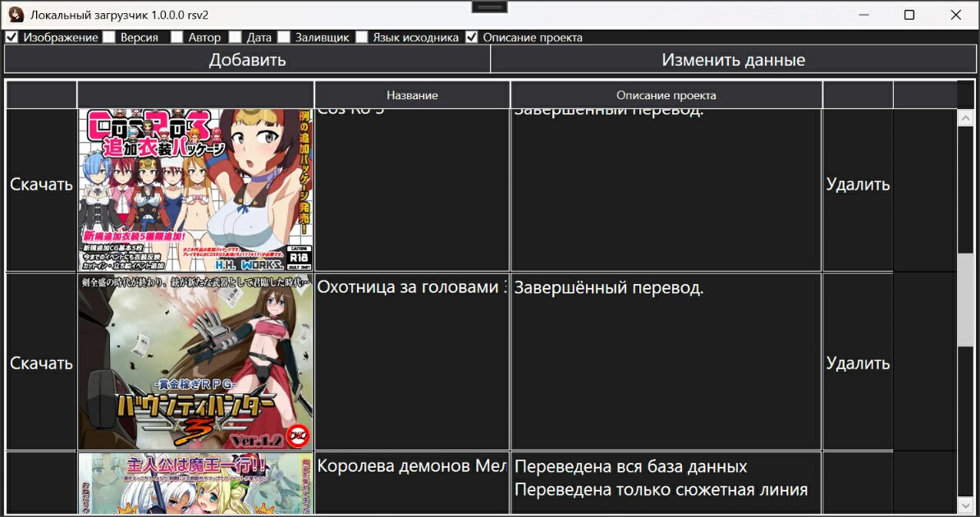Uncheck the Описание проекта checkbox
Image resolution: width=980 pixels, height=517 pixels.
coord(471,37)
